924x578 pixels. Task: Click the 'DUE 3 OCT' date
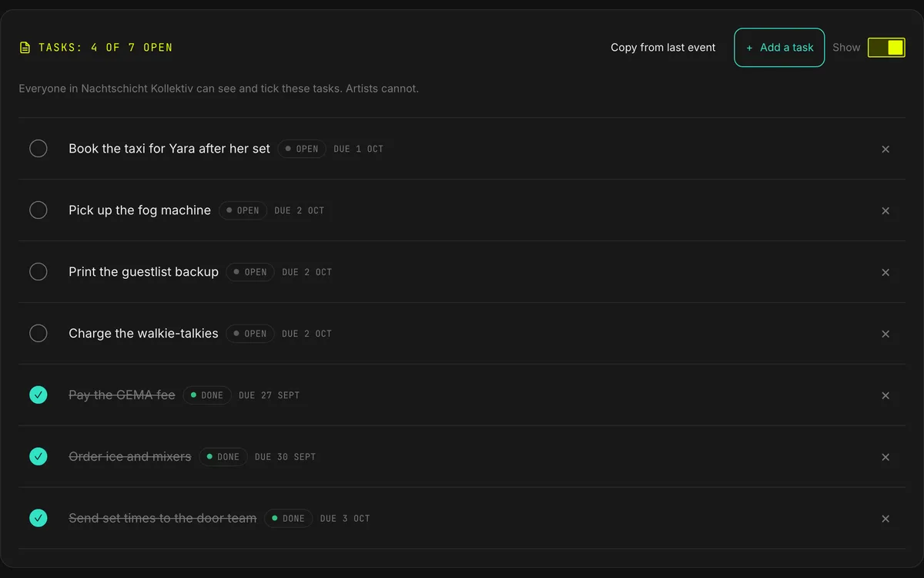tap(345, 519)
